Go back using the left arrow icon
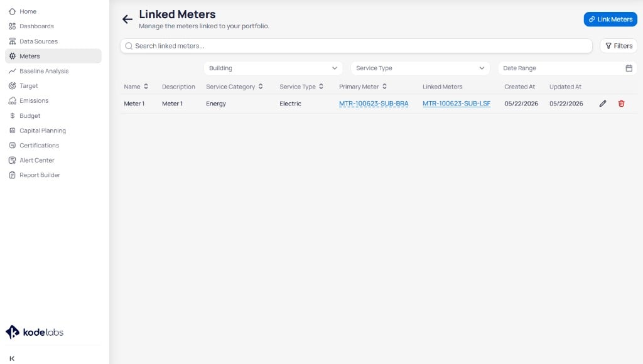 tap(127, 19)
